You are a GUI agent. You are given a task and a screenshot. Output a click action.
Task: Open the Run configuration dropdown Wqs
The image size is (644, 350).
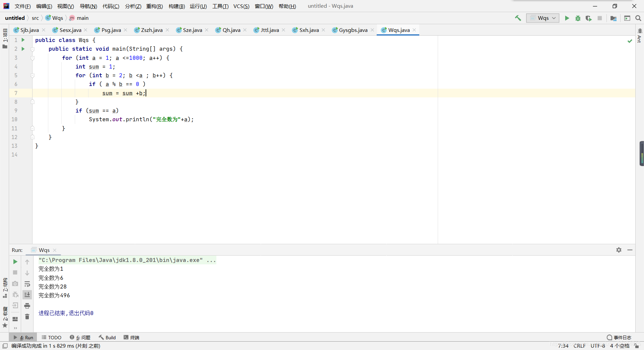(x=543, y=18)
